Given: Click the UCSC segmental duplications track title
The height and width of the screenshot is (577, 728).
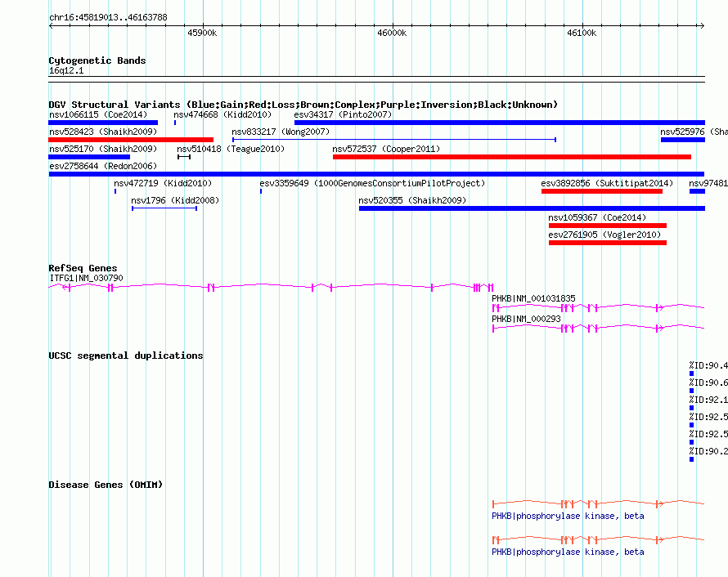Looking at the screenshot, I should (125, 356).
